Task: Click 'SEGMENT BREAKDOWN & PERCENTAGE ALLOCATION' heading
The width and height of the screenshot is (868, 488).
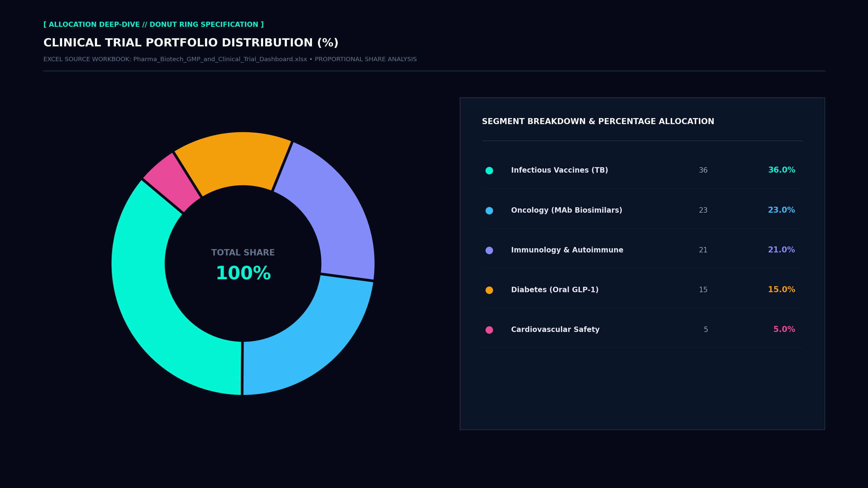Action: click(x=598, y=122)
